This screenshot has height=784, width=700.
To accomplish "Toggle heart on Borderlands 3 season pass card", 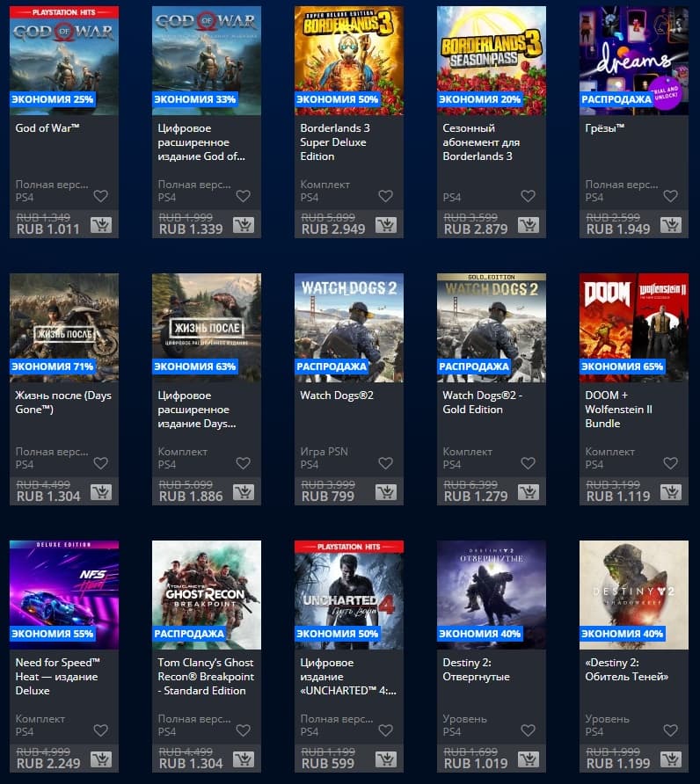I will point(528,196).
